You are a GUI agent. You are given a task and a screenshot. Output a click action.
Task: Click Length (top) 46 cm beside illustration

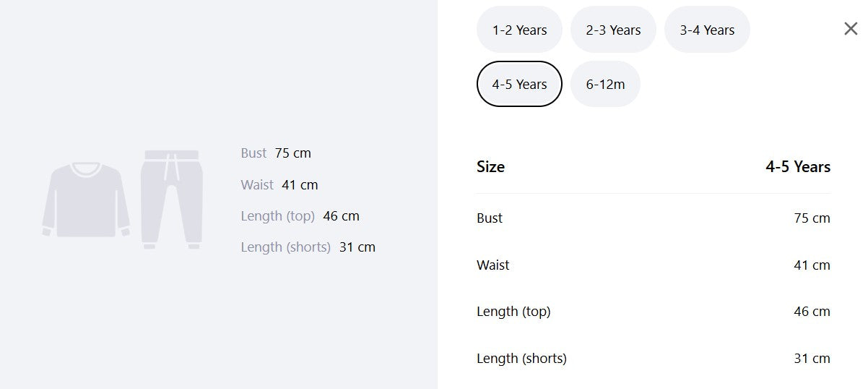[x=300, y=216]
